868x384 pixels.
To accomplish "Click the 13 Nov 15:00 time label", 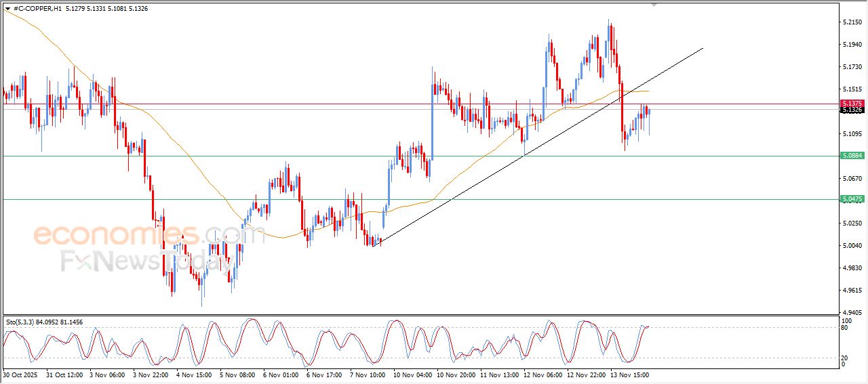I will click(x=629, y=374).
